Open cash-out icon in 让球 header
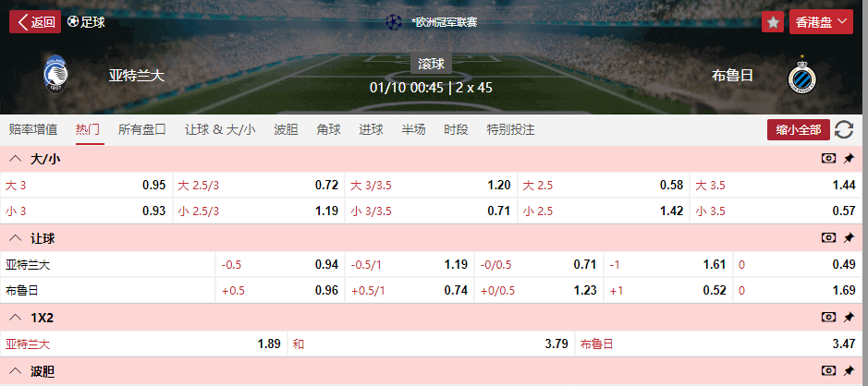Image resolution: width=868 pixels, height=386 pixels. [x=828, y=238]
